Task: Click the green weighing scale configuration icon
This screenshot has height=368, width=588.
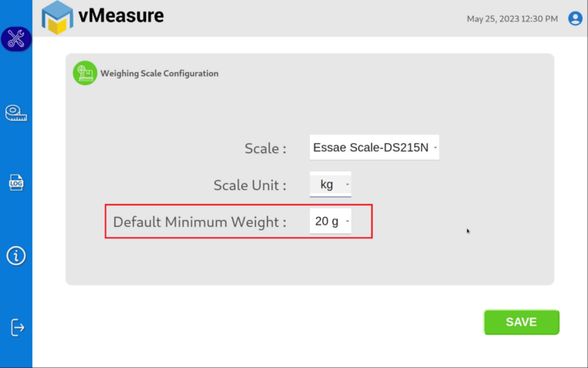Action: point(85,74)
